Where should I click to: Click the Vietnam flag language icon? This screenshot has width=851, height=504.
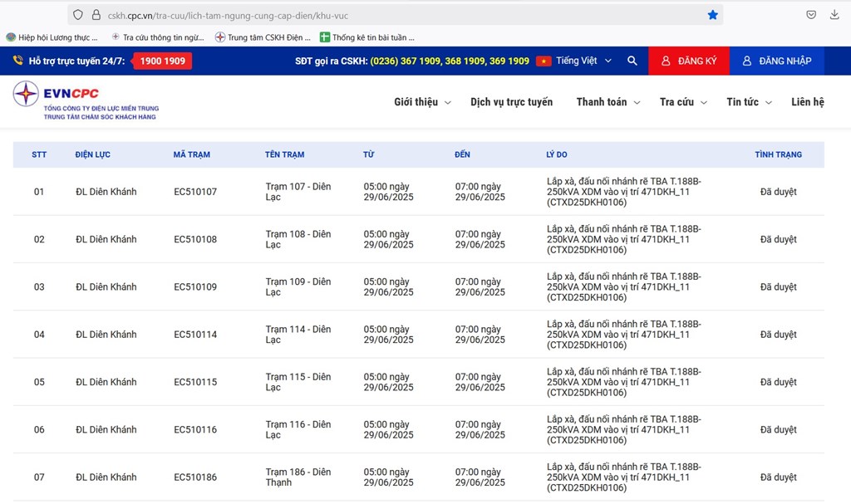[x=544, y=61]
